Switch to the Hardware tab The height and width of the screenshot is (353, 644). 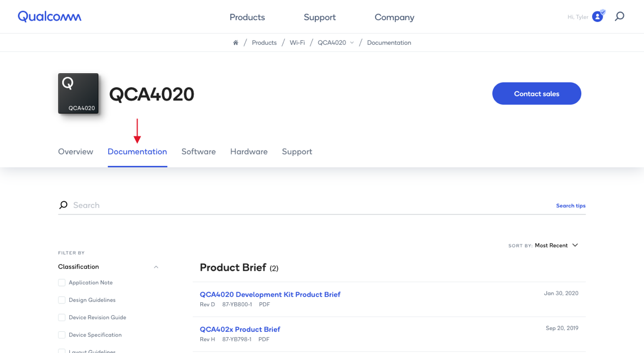[248, 151]
